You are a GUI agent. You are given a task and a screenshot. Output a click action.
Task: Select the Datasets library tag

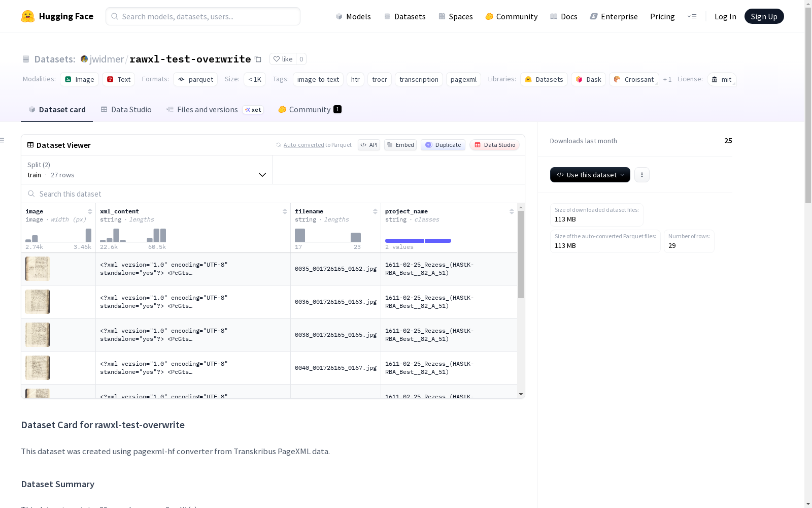coord(544,79)
